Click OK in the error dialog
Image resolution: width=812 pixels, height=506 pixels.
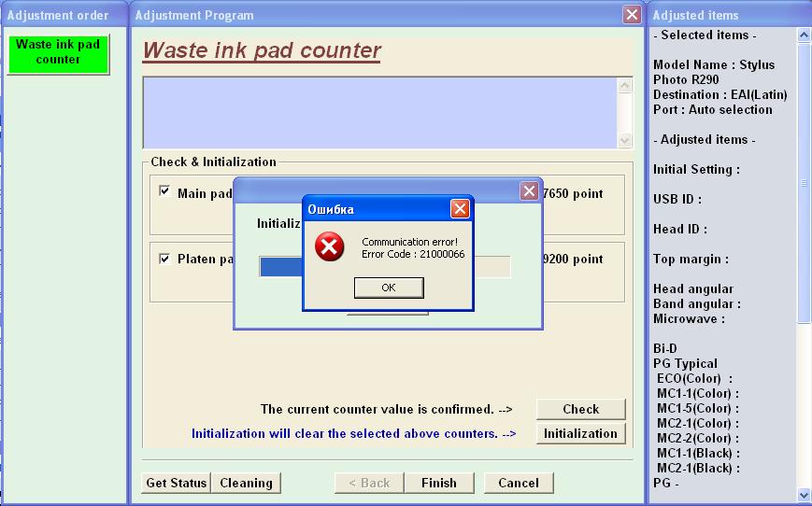(389, 288)
